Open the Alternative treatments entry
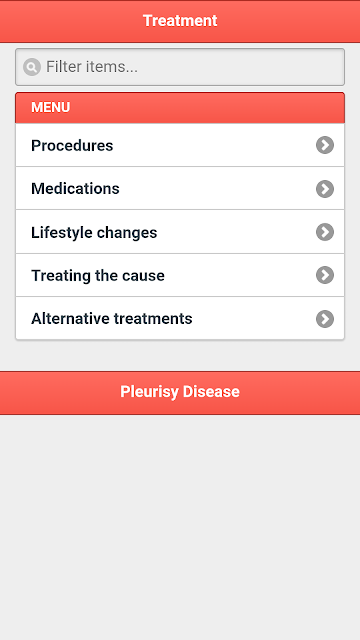 (180, 318)
